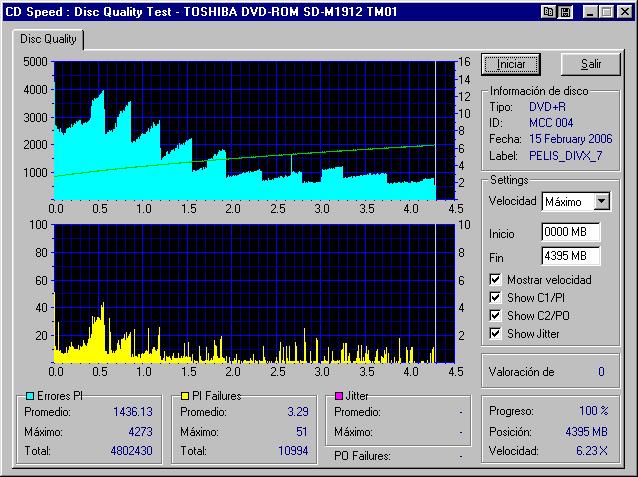Uncheck the Show C1/PI checkbox
Screen dimensions: 638x477
[x=497, y=297]
